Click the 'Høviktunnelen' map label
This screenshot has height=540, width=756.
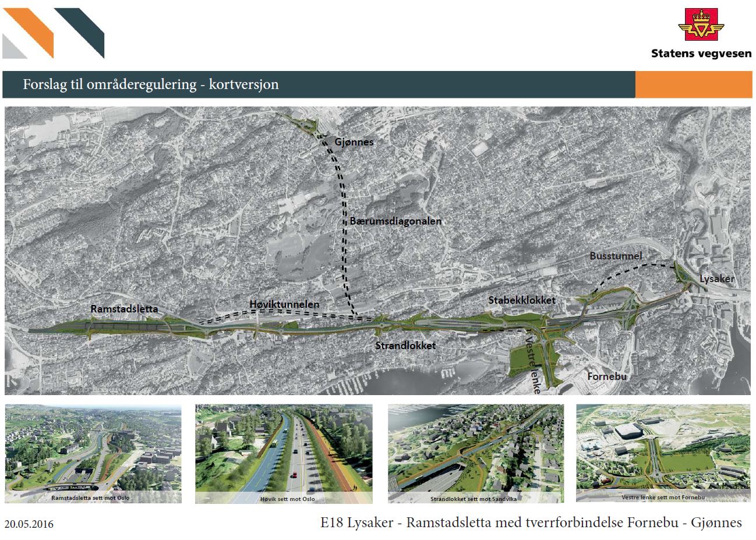[284, 304]
